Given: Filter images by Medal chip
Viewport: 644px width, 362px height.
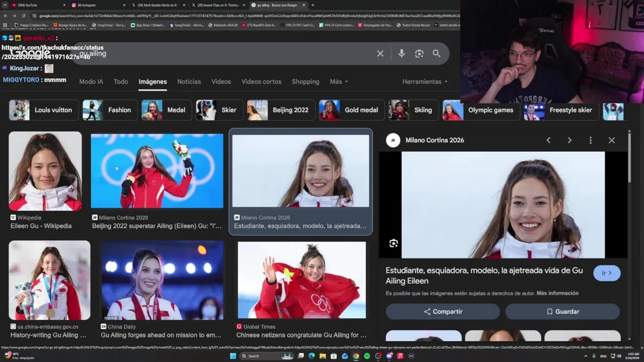Looking at the screenshot, I should pyautogui.click(x=166, y=110).
